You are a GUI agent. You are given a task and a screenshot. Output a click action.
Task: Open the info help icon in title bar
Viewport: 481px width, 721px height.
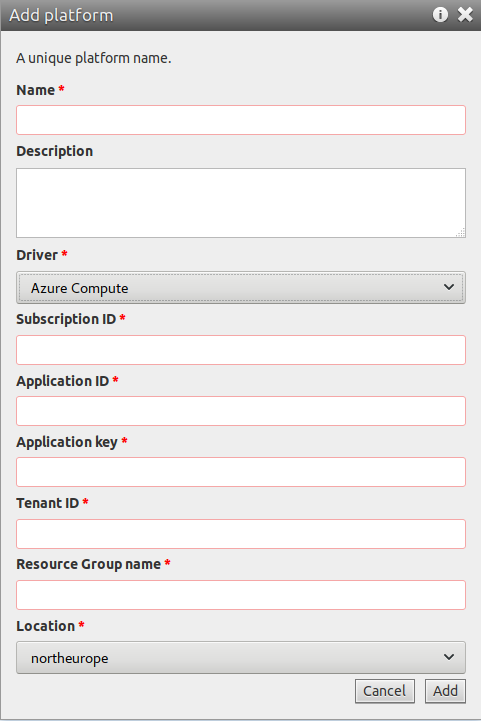point(440,15)
